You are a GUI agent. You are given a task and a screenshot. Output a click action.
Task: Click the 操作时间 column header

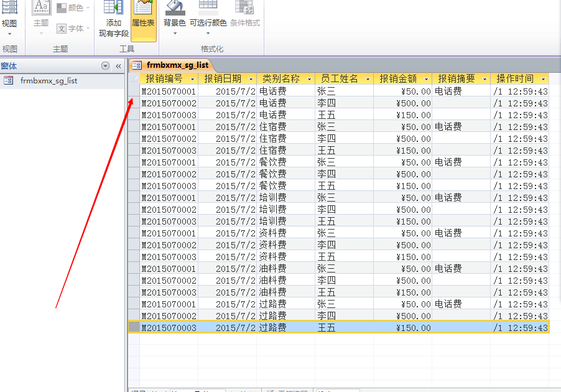pos(514,79)
